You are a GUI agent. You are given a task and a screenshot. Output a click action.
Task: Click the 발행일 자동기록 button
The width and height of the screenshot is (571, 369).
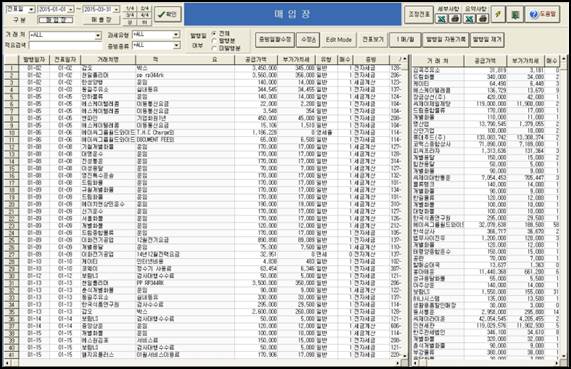pyautogui.click(x=445, y=39)
